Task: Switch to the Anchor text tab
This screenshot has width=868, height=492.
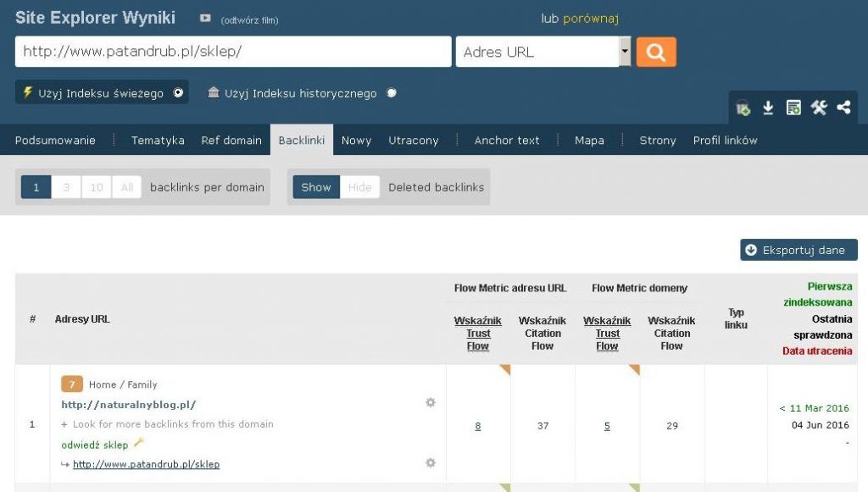Action: tap(507, 141)
